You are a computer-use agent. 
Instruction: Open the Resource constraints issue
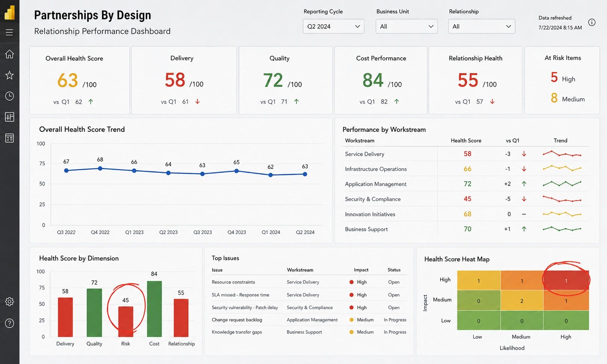click(233, 282)
